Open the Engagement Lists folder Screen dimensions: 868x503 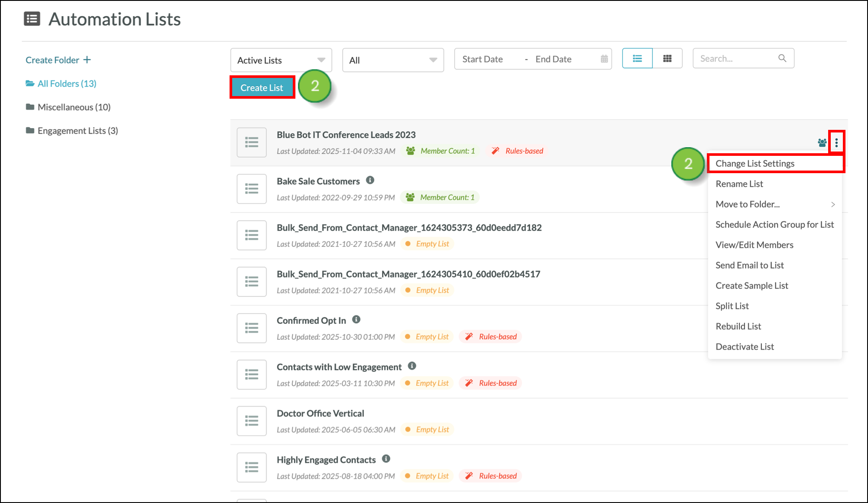click(x=78, y=131)
